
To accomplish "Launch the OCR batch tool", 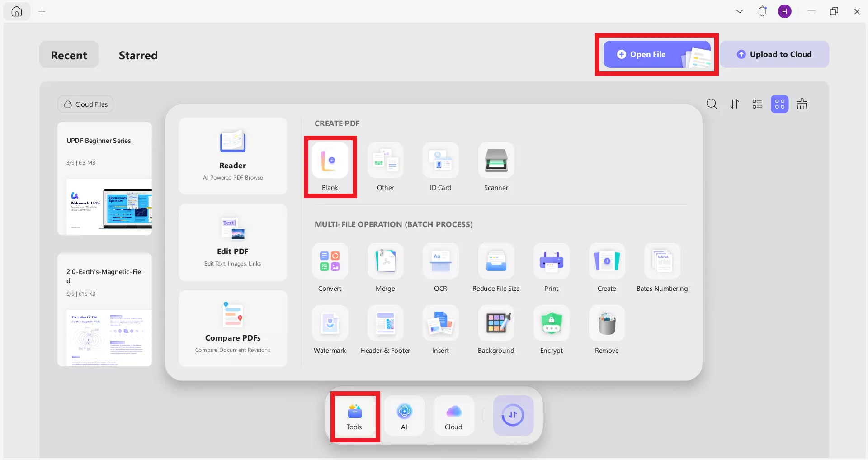I will 440,262.
